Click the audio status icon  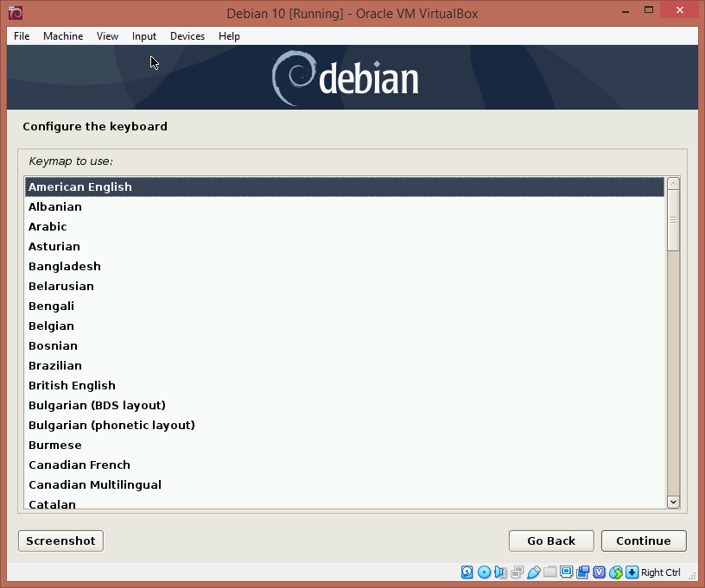500,572
